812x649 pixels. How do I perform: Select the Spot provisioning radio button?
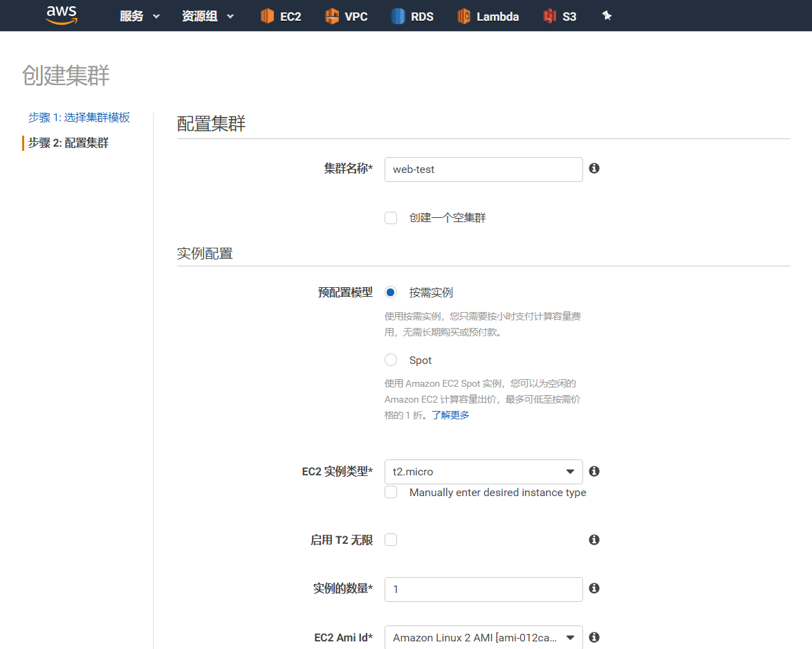click(x=391, y=359)
